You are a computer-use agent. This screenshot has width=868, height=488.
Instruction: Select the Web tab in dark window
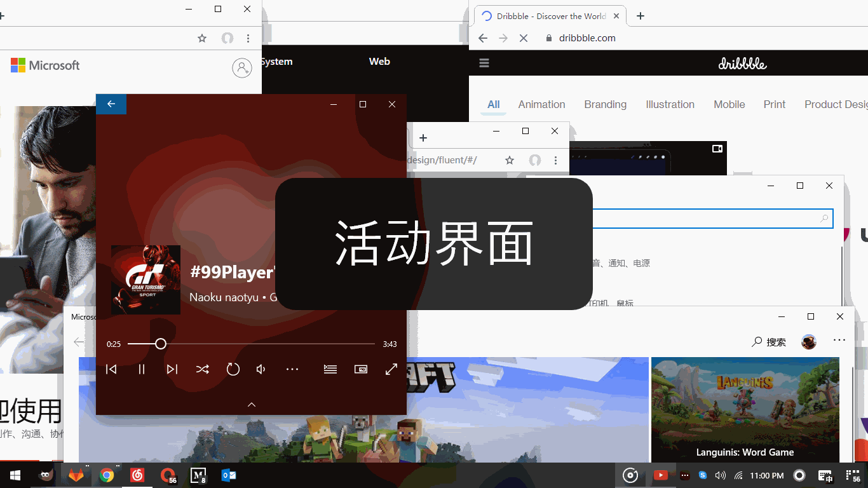(x=379, y=62)
